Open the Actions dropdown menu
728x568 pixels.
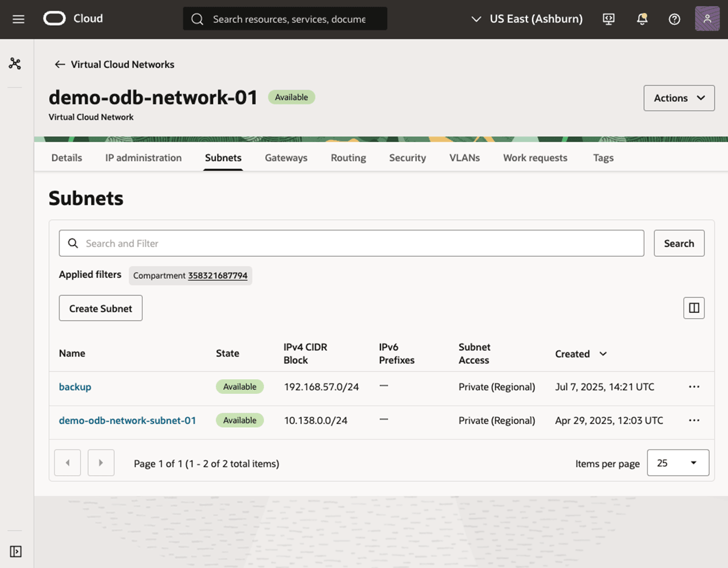coord(679,97)
